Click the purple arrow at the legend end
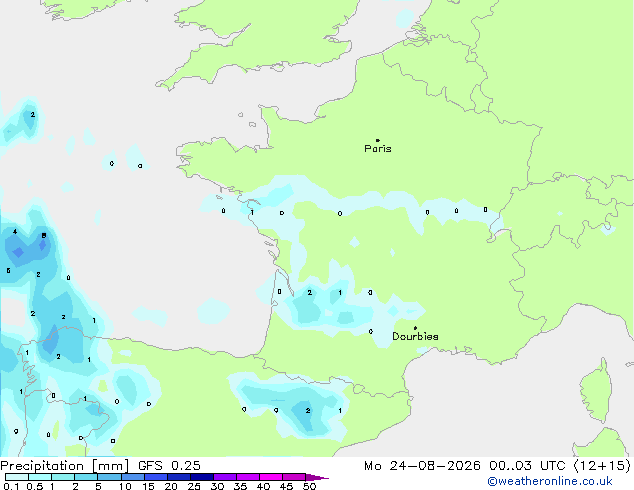Viewport: 634px width, 490px height. (x=317, y=477)
